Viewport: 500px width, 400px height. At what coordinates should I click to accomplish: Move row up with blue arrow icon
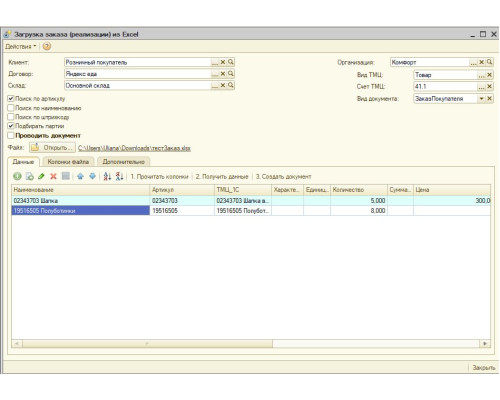(x=80, y=176)
